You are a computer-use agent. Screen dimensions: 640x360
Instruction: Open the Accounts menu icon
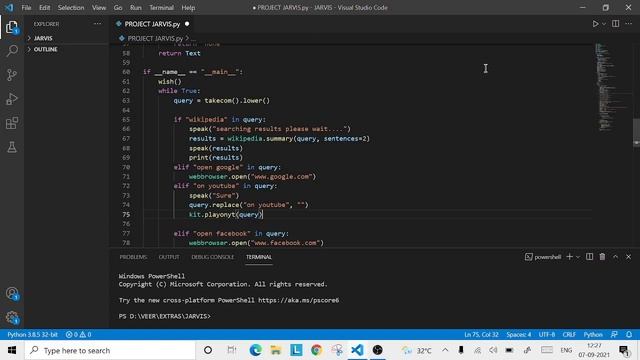click(x=12, y=293)
